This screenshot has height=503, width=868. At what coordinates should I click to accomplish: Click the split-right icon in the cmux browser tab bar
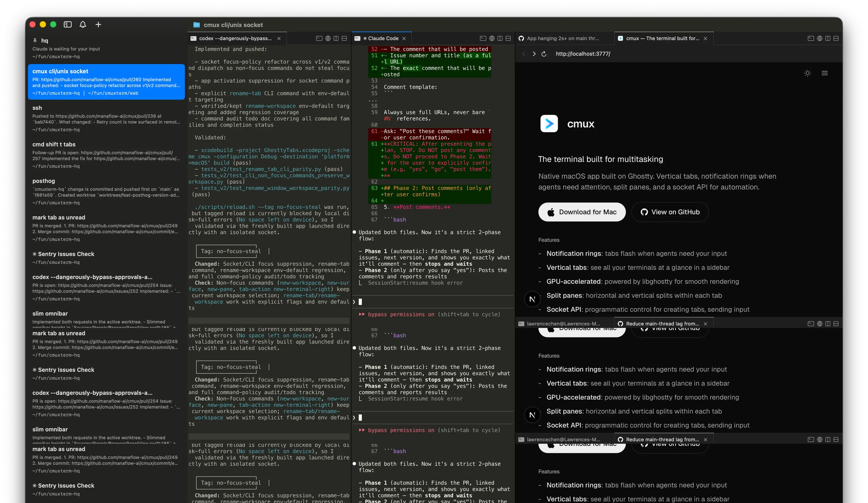[x=828, y=39]
